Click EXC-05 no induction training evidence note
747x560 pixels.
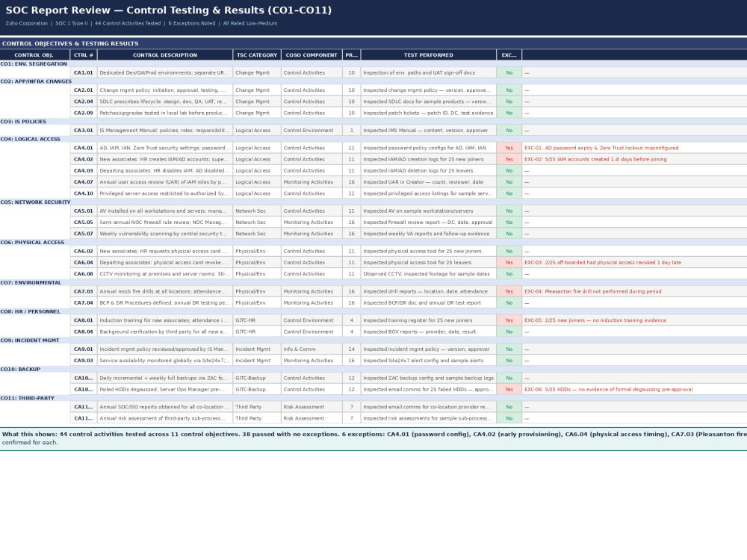595,320
